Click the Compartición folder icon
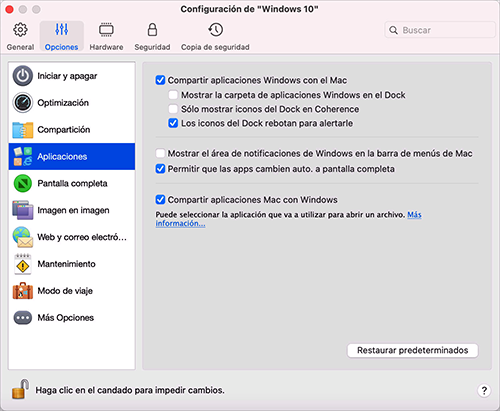This screenshot has width=500, height=411. point(23,130)
